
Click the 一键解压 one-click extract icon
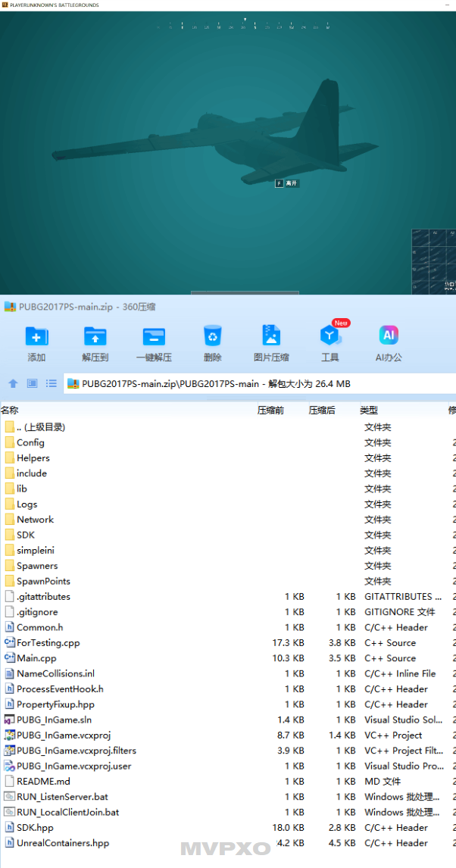point(154,336)
